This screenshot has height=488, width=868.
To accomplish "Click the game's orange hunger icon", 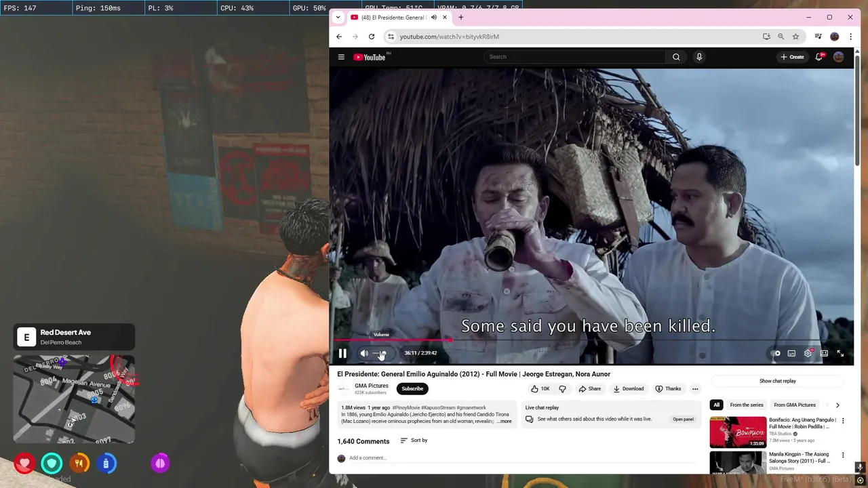I will 79,464.
